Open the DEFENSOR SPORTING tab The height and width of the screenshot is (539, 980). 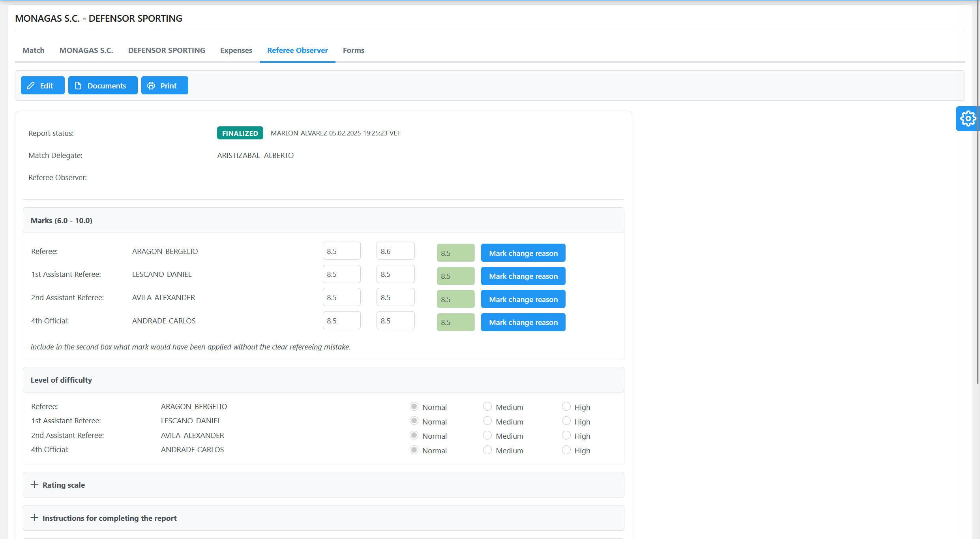(167, 50)
